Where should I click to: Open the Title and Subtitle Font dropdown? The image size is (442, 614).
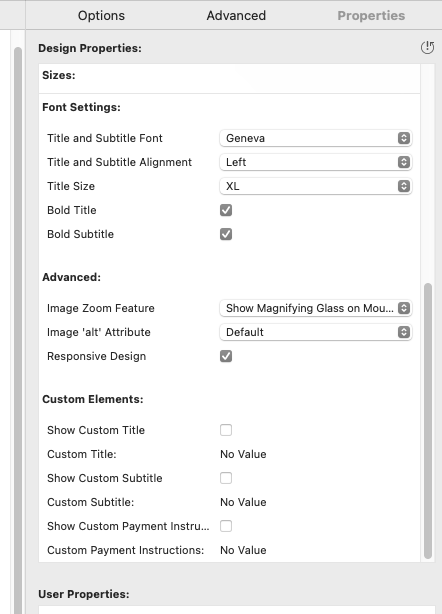pos(316,138)
